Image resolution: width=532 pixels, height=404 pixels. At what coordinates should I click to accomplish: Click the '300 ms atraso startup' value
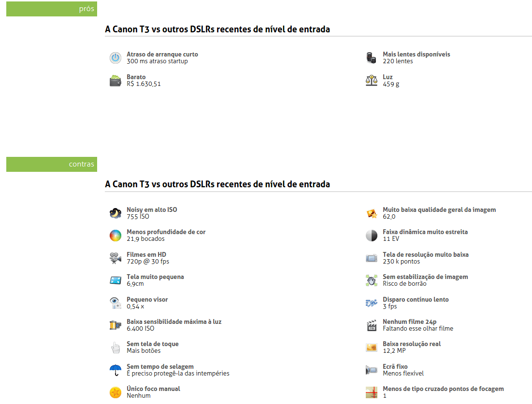pos(157,61)
